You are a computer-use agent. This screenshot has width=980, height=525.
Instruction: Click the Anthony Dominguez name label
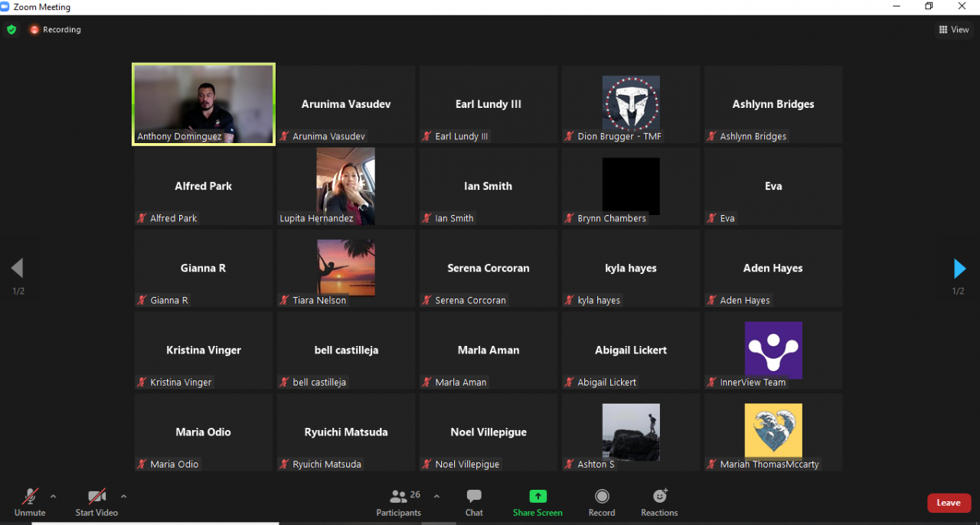[x=179, y=136]
